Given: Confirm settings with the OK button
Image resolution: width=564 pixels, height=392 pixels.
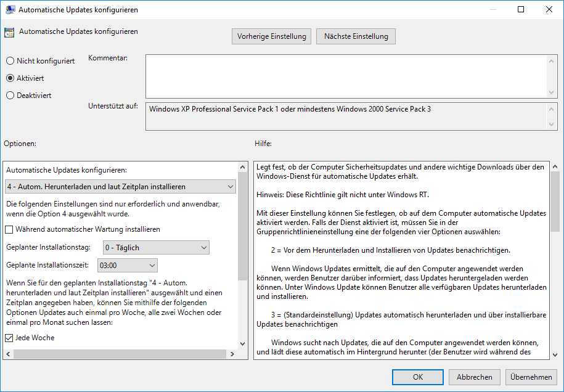Looking at the screenshot, I should point(417,377).
